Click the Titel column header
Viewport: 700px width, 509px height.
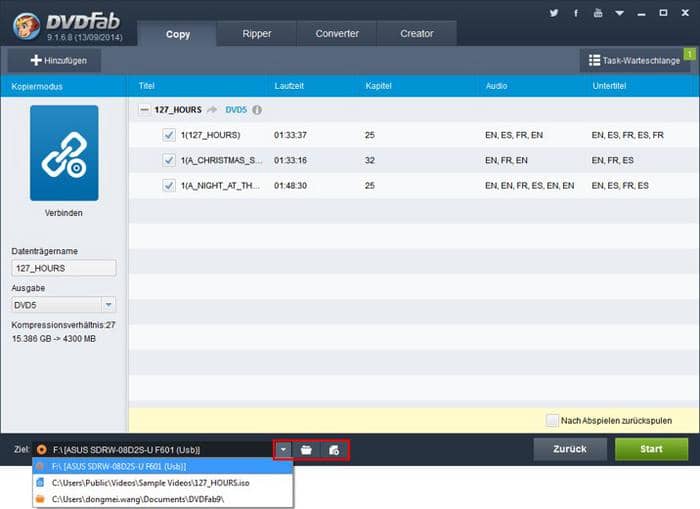click(x=146, y=86)
